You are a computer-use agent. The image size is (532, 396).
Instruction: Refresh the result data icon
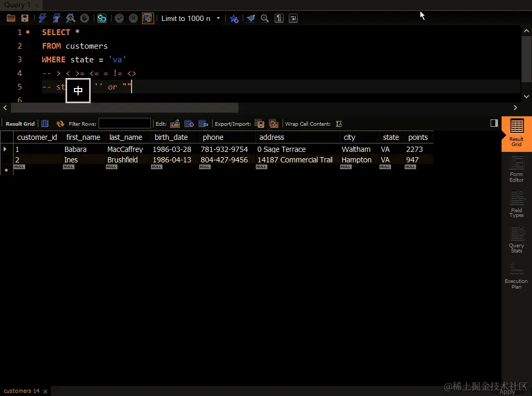[60, 124]
